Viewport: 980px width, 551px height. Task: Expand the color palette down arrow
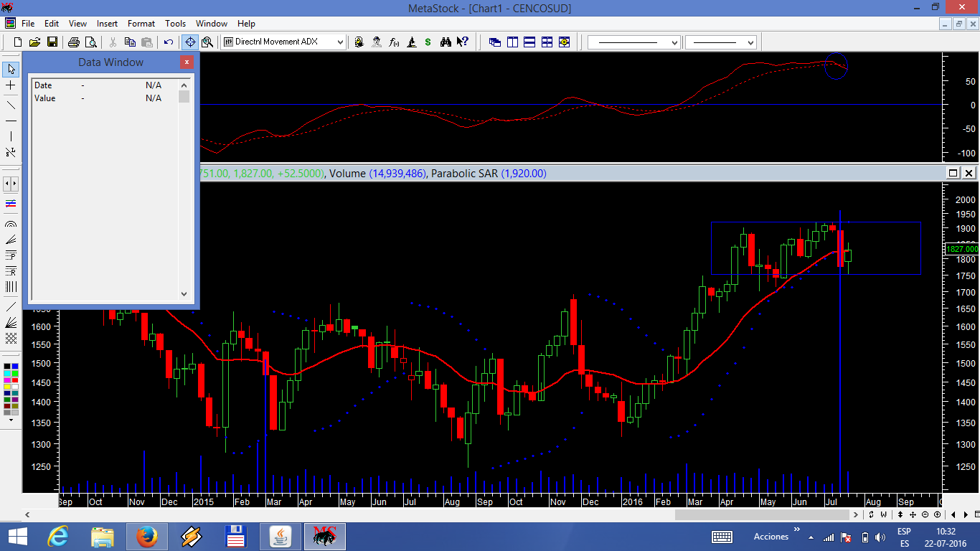pyautogui.click(x=11, y=420)
